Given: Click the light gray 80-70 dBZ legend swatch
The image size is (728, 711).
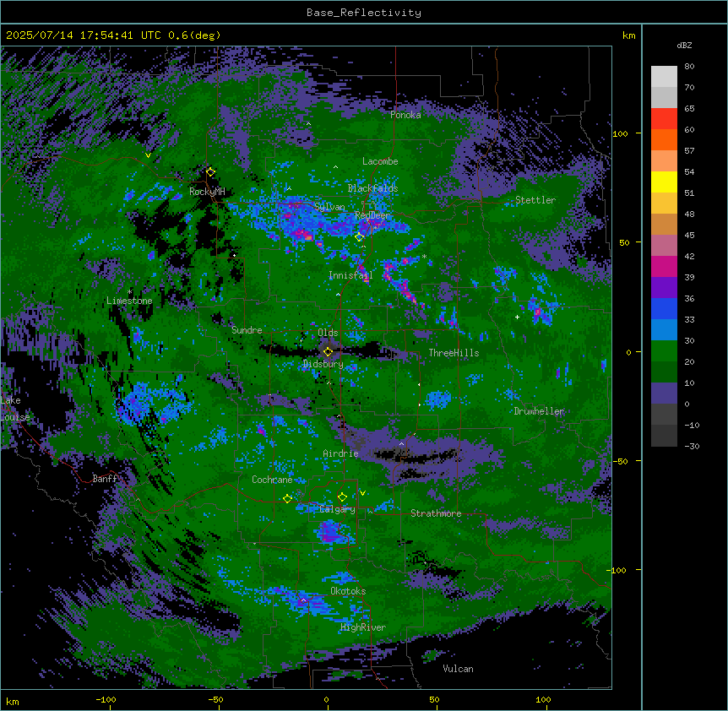Looking at the screenshot, I should (x=664, y=77).
